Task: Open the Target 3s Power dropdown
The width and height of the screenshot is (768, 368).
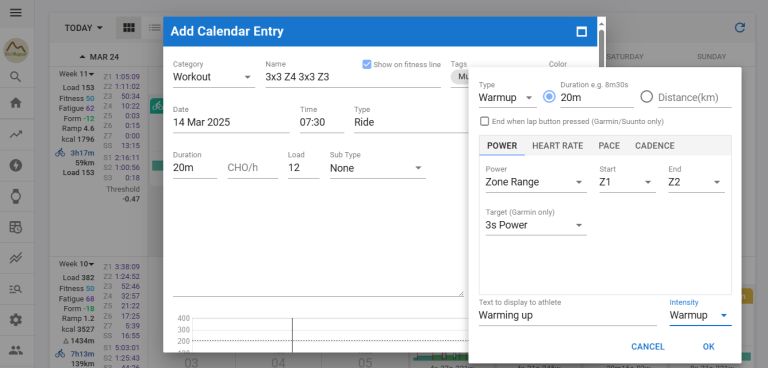Action: (x=536, y=225)
